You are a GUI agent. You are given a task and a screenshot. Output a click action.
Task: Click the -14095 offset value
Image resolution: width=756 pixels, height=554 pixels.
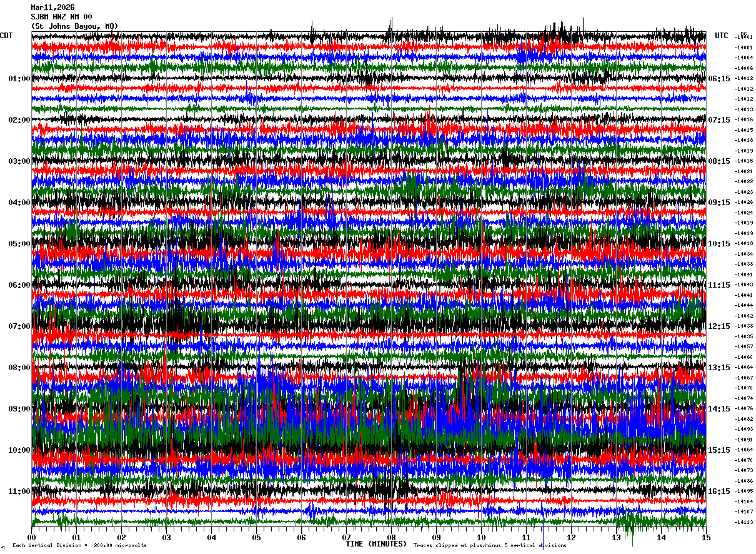click(744, 491)
